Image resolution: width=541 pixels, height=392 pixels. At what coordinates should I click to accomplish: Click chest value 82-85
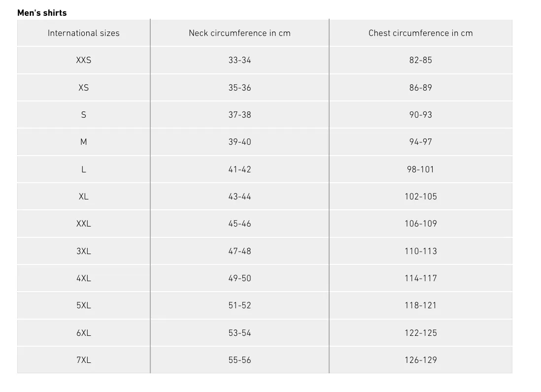[x=421, y=60]
